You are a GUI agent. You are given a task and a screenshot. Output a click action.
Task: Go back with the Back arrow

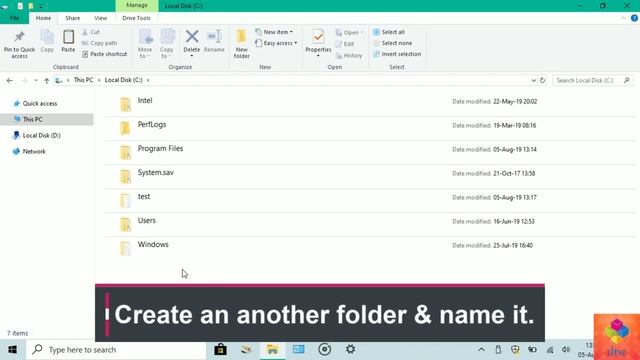click(9, 80)
